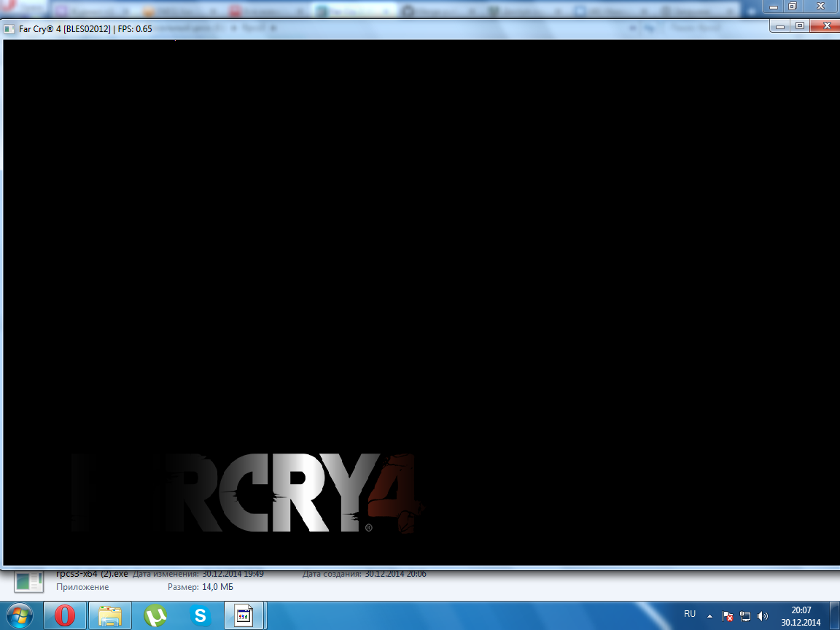Open uTorrent from the taskbar
Image resolution: width=840 pixels, height=630 pixels.
pos(155,615)
